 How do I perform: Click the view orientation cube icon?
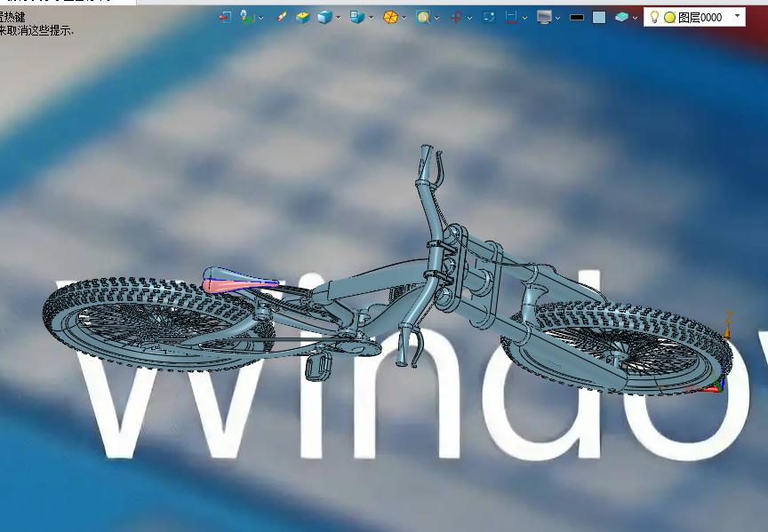tap(357, 17)
